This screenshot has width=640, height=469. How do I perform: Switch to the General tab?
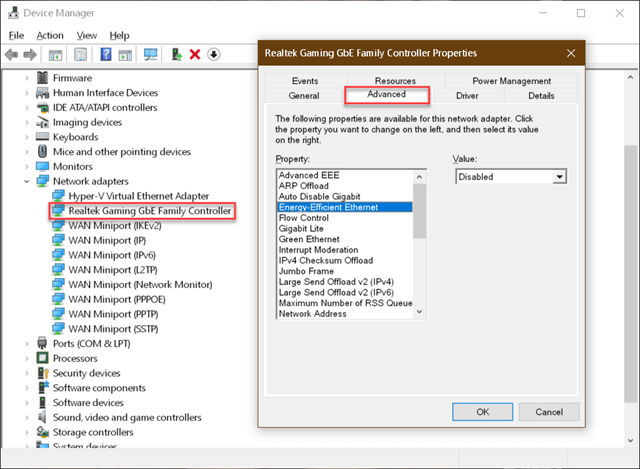[304, 96]
